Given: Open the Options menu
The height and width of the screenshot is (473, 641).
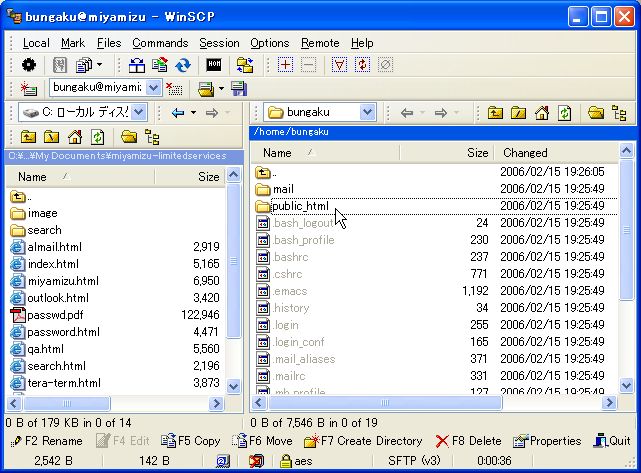Looking at the screenshot, I should (x=269, y=43).
